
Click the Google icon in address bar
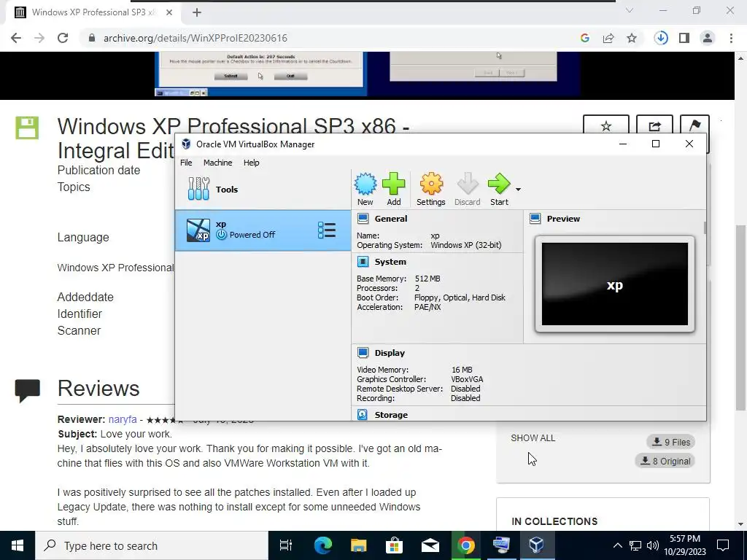(x=584, y=38)
